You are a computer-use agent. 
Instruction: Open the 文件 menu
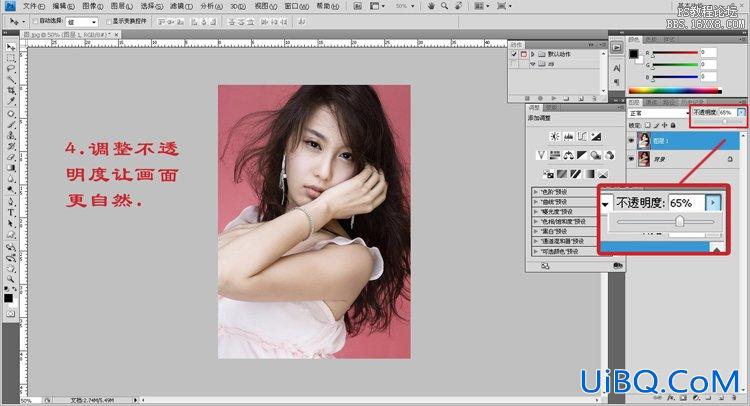click(x=33, y=6)
